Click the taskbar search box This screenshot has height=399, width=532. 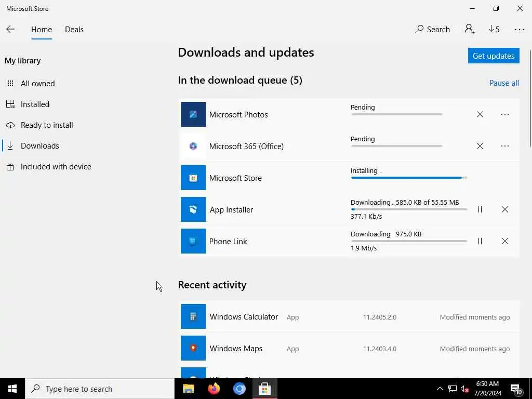100,389
